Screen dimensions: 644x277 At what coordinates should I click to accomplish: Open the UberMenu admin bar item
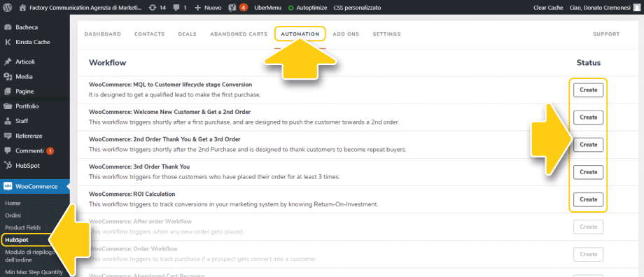click(268, 8)
